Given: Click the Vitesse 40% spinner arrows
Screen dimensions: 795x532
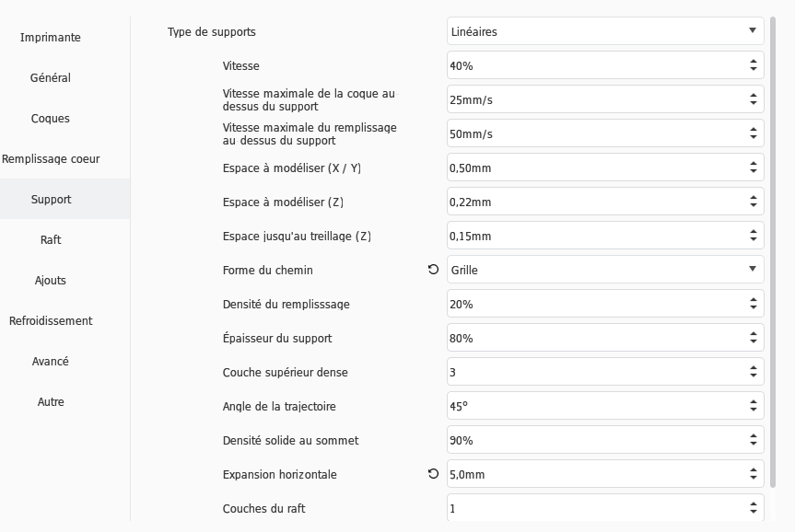Looking at the screenshot, I should tap(754, 65).
